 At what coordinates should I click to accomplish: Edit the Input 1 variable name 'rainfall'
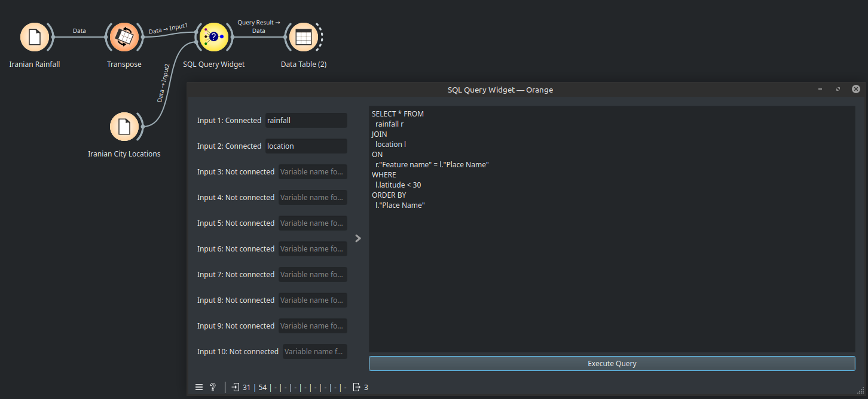(x=305, y=121)
